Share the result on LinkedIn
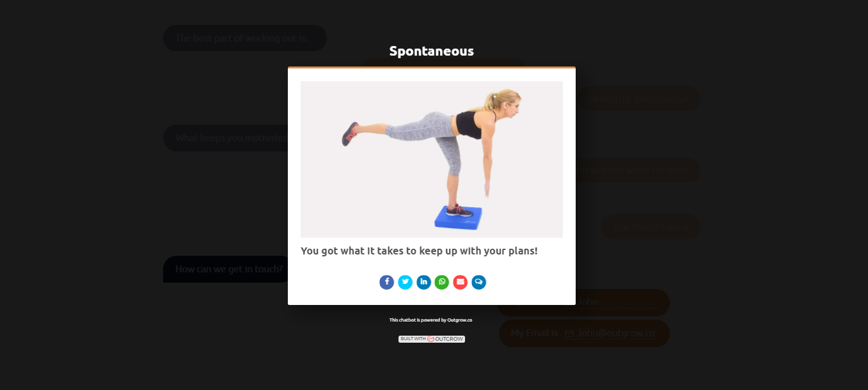The height and width of the screenshot is (390, 868). tap(423, 282)
